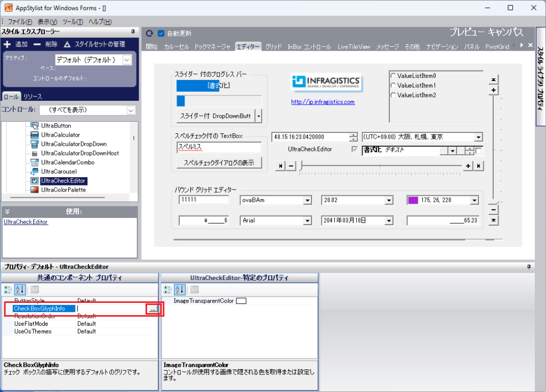Screen dimensions: 546x392
Task: Open スタイルセットの管理 triangle icon
Action: click(67, 44)
